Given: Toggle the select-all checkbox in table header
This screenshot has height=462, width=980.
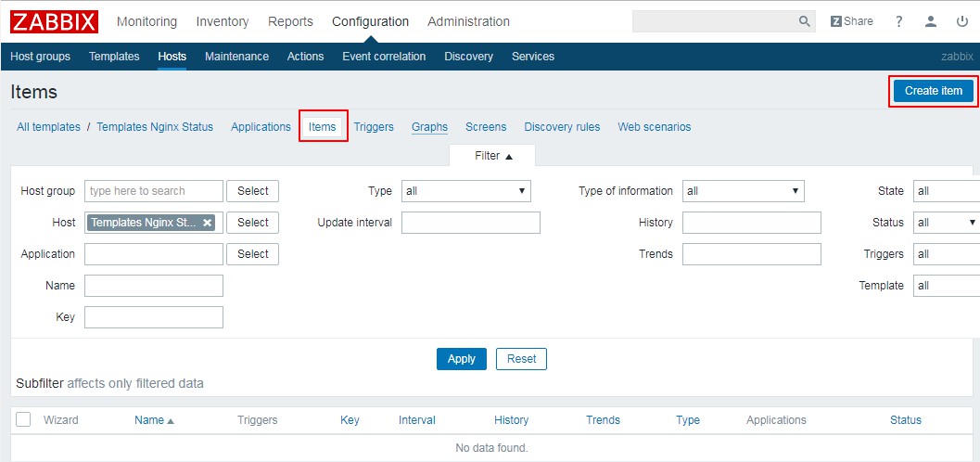Looking at the screenshot, I should (23, 420).
